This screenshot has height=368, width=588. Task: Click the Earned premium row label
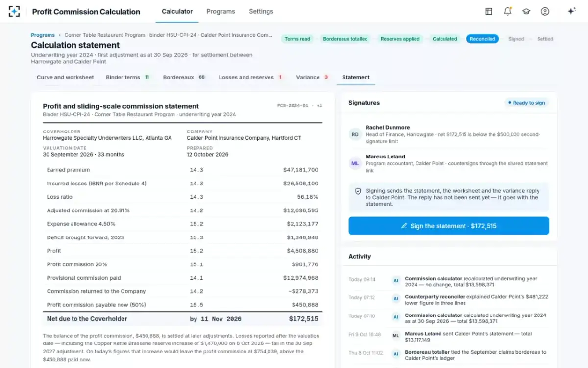pyautogui.click(x=68, y=170)
